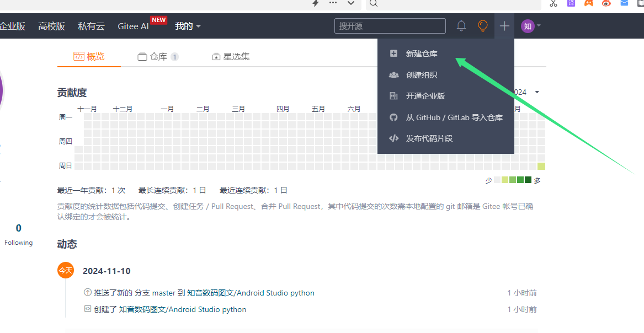Click the blue mail extension icon

[x=624, y=3]
